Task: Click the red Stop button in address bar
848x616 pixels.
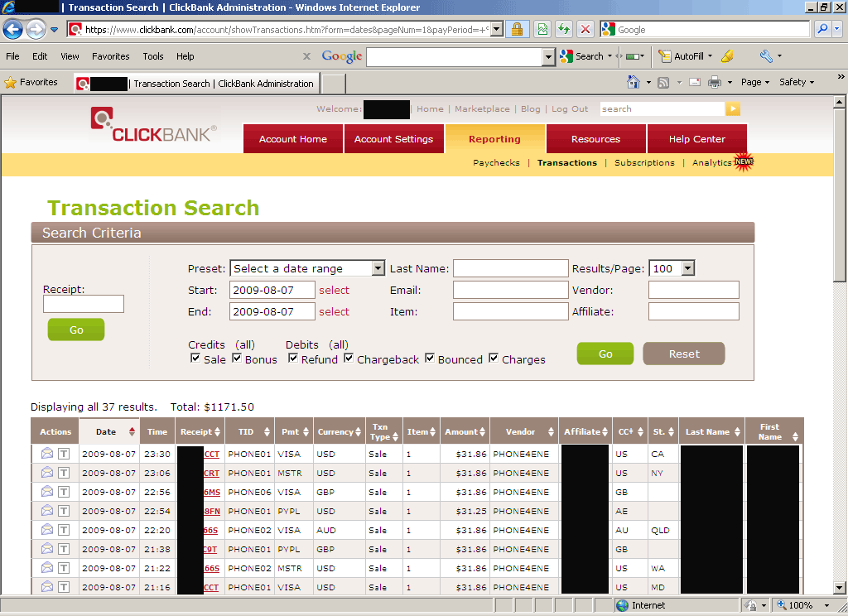Action: 585,30
